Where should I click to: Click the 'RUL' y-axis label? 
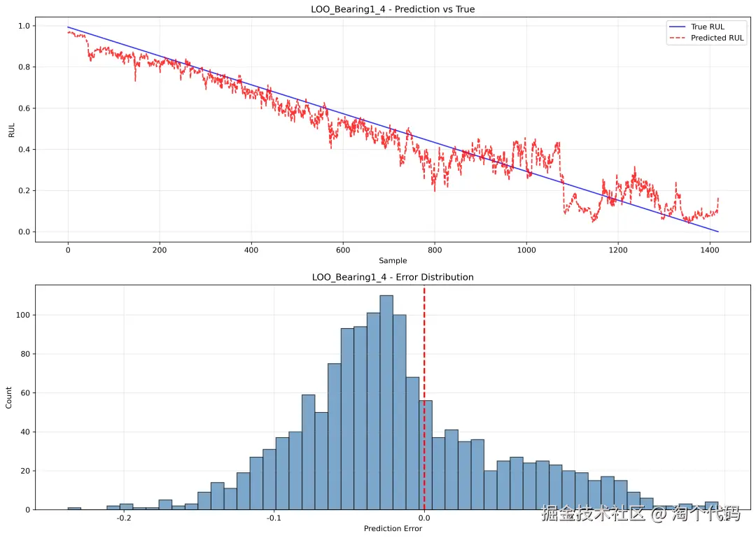tap(12, 130)
